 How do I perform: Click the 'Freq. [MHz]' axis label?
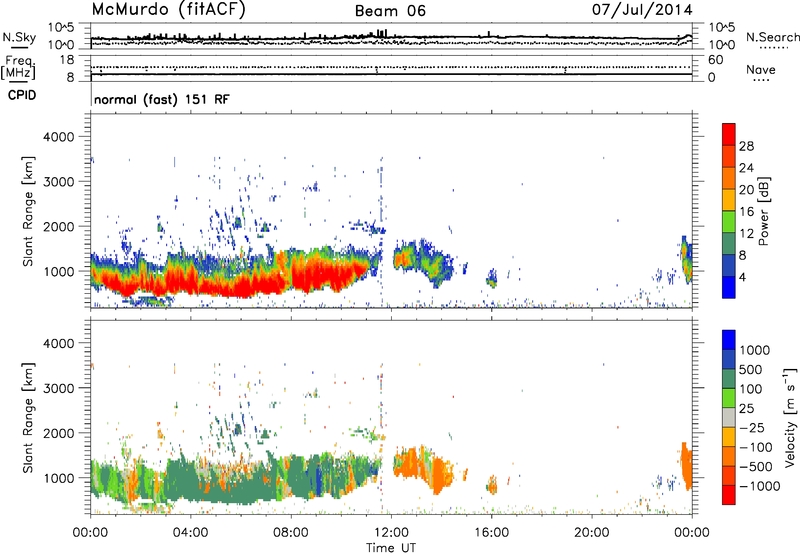pyautogui.click(x=19, y=68)
